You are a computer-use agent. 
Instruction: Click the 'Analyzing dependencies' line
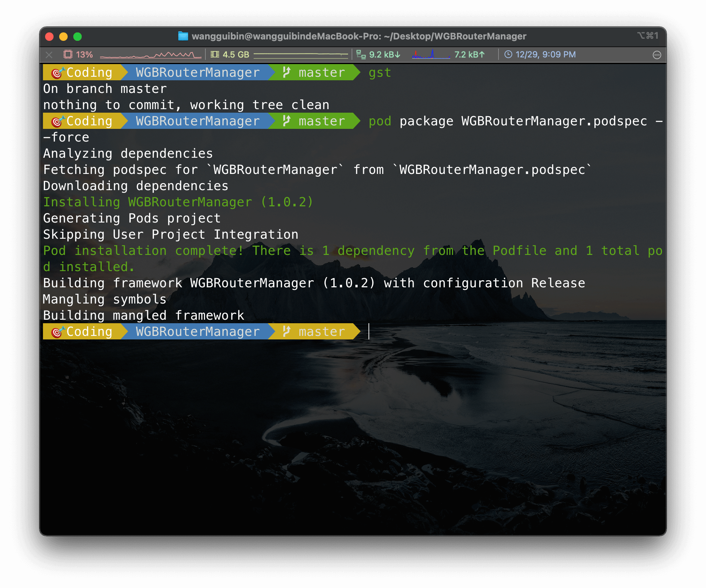point(128,154)
